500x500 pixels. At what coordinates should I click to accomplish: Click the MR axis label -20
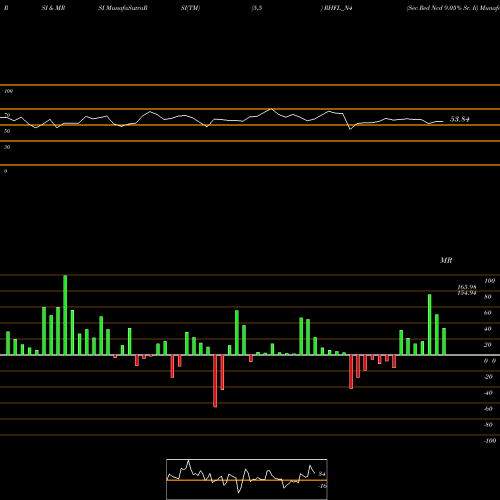[x=488, y=377]
